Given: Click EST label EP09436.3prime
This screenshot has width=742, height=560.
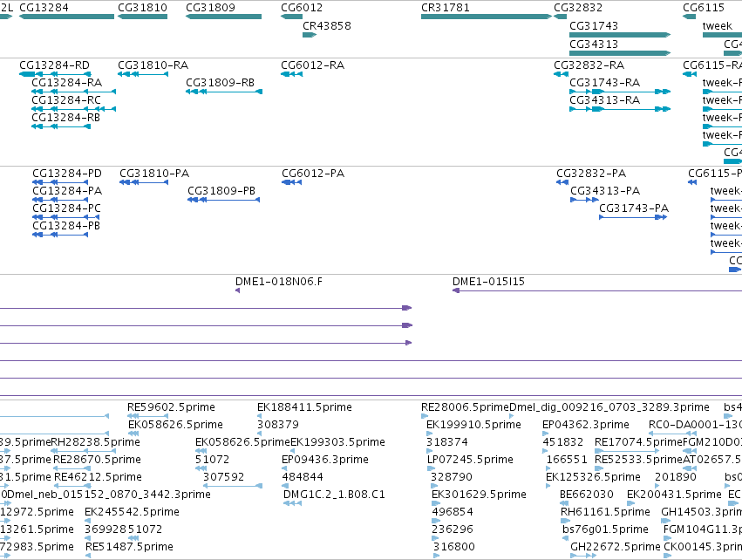Looking at the screenshot, I should (324, 460).
